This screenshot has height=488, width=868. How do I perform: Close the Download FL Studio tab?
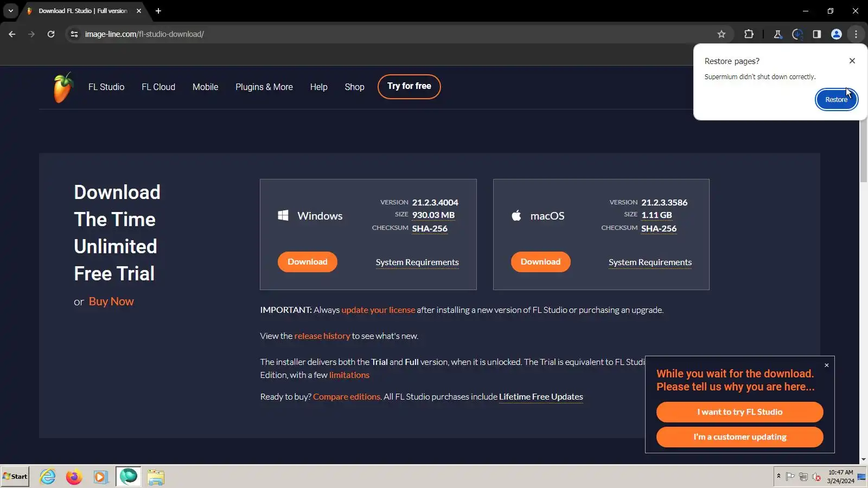tap(139, 11)
